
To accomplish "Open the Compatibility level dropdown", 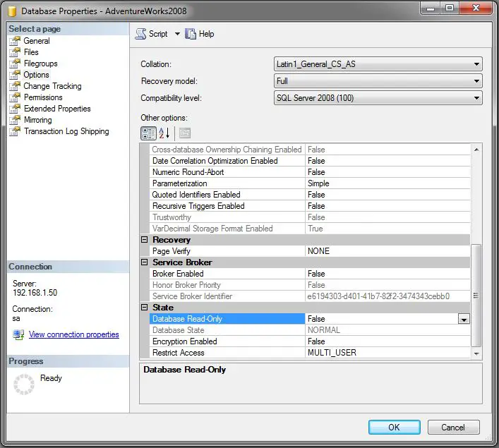I will (x=378, y=98).
